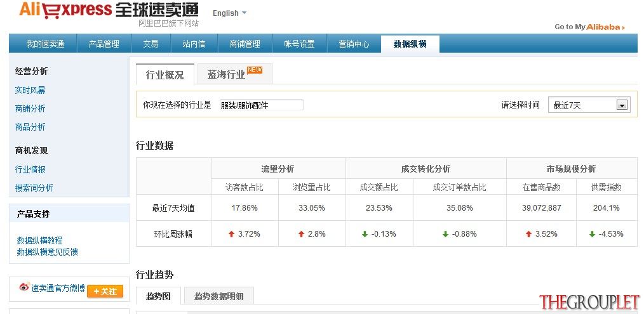Click the 访客数占比 column header
The height and width of the screenshot is (314, 644).
pos(245,188)
